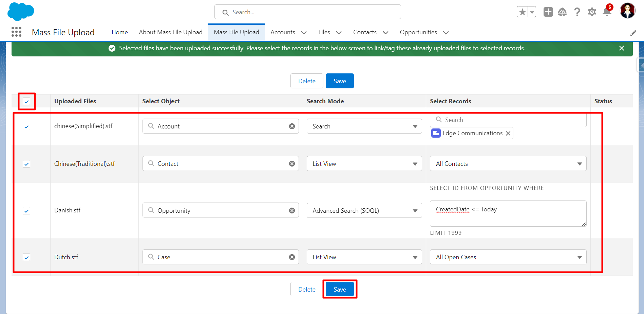Click the global Search box
This screenshot has width=644, height=314.
(307, 12)
